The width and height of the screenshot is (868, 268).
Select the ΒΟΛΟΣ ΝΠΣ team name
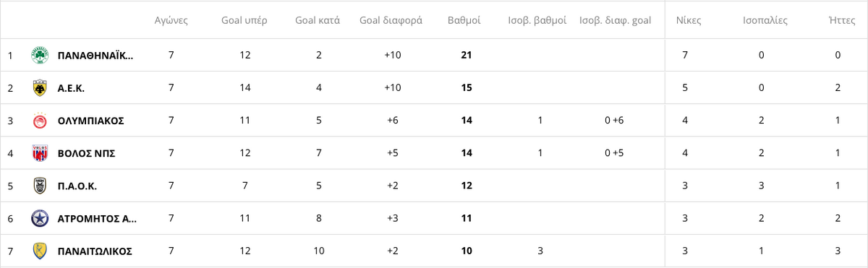click(x=86, y=153)
